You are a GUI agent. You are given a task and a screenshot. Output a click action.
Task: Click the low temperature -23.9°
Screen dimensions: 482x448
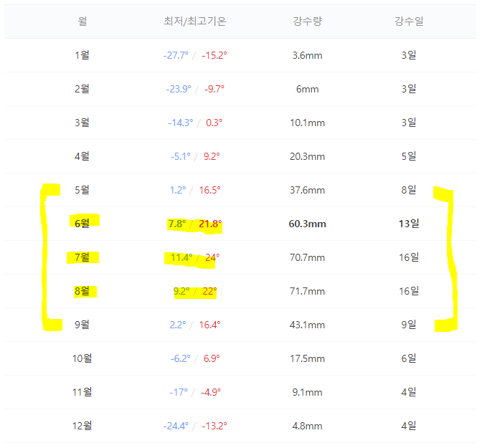tap(179, 89)
